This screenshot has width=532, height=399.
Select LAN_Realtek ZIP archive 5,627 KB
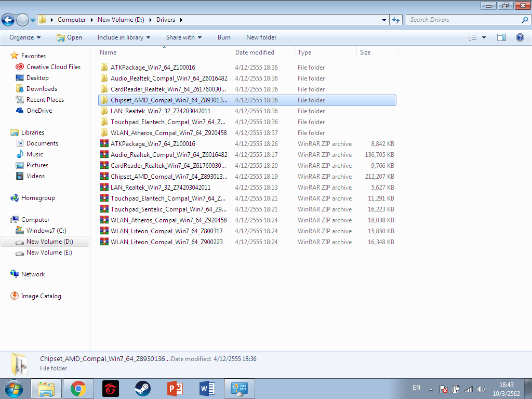pos(247,187)
